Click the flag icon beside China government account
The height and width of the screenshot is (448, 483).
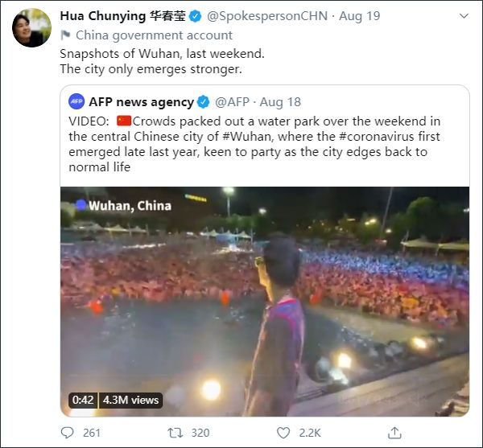coord(65,35)
